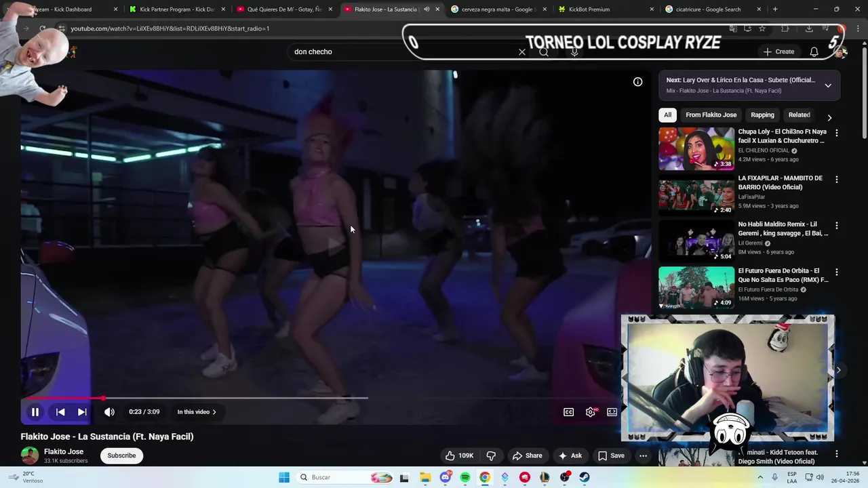
Task: Open the Create menu
Action: (x=778, y=52)
